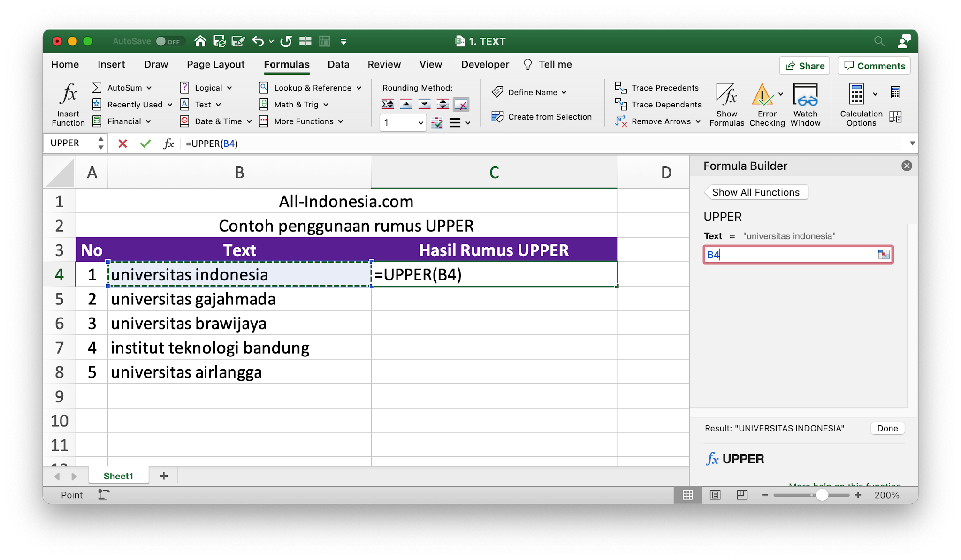The width and height of the screenshot is (961, 560).
Task: Select the Sheet1 tab
Action: (118, 476)
